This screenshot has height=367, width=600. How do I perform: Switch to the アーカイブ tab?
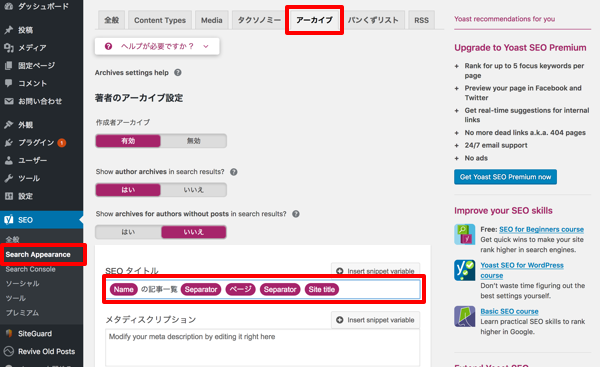coord(314,20)
